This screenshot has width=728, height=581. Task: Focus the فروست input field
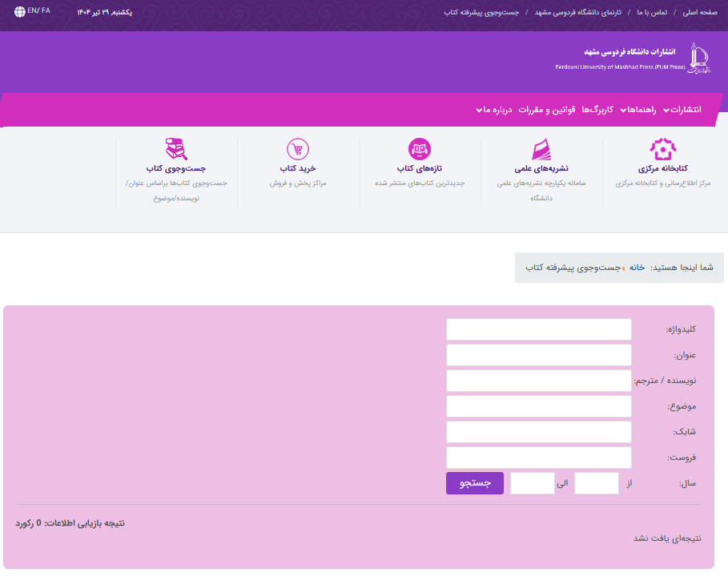point(538,458)
